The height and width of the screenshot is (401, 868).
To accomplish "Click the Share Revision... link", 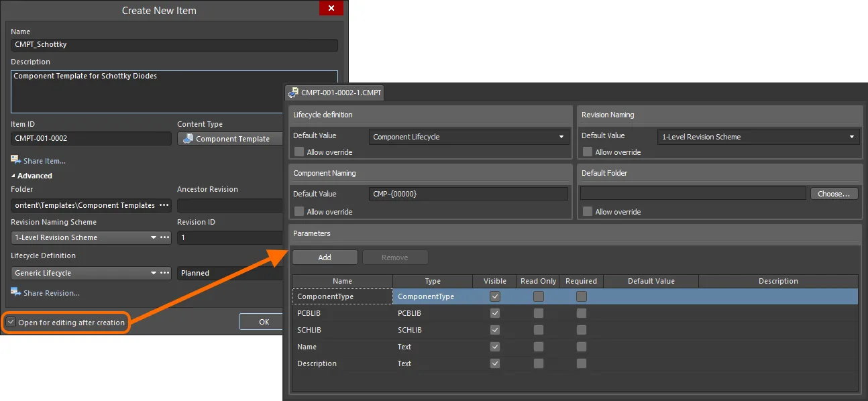I will coord(52,293).
